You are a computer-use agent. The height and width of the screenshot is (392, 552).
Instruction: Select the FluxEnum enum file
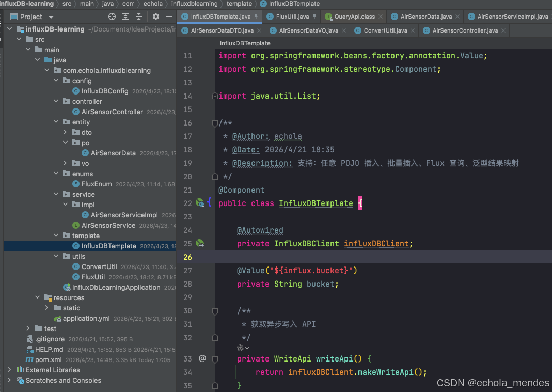[x=97, y=184]
